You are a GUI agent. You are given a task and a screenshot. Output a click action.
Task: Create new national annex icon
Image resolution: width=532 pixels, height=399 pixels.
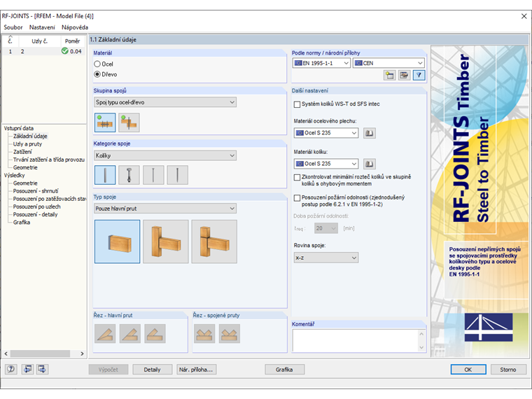coord(389,75)
